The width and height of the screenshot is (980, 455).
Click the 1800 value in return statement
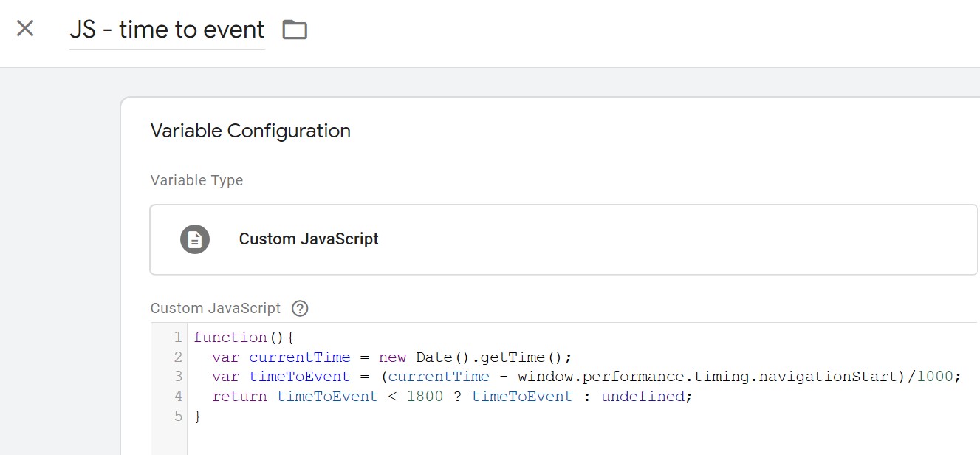(x=425, y=397)
